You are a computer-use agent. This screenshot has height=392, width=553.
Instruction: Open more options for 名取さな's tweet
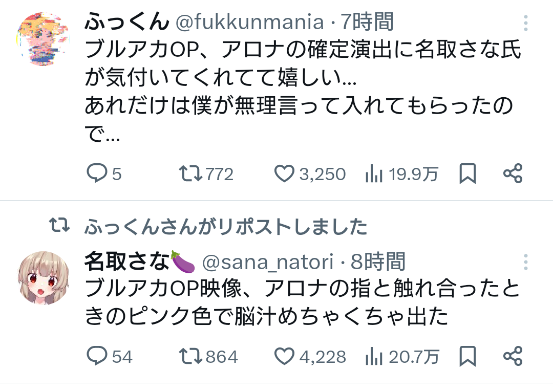tap(526, 263)
